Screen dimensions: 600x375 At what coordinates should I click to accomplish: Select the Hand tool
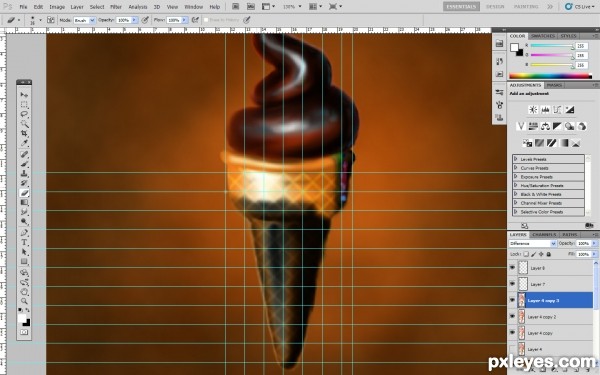point(24,292)
